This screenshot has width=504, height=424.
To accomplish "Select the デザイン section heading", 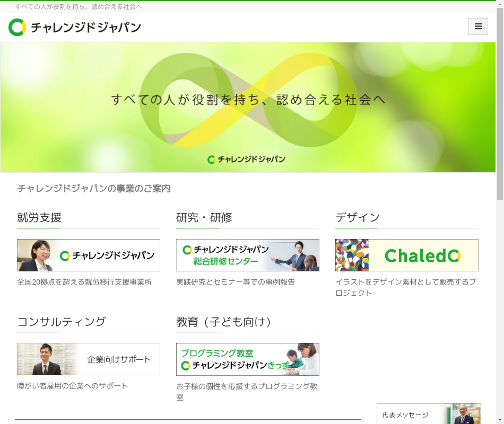I will click(x=358, y=217).
